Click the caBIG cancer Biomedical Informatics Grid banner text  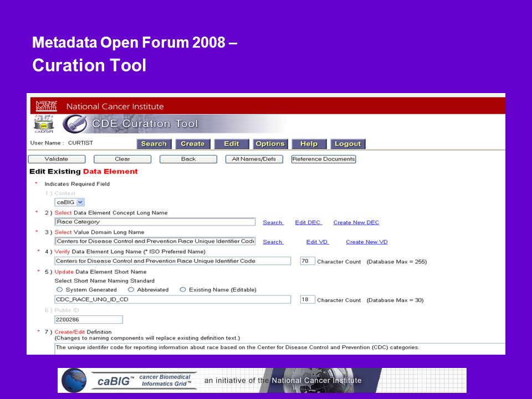tap(145, 380)
